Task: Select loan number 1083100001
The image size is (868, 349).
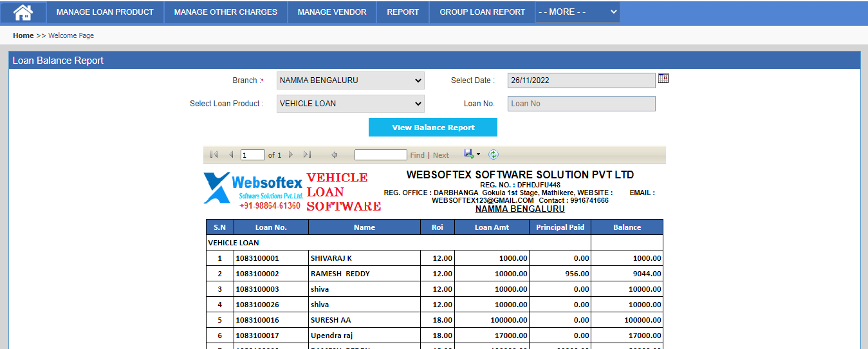Action: point(257,258)
